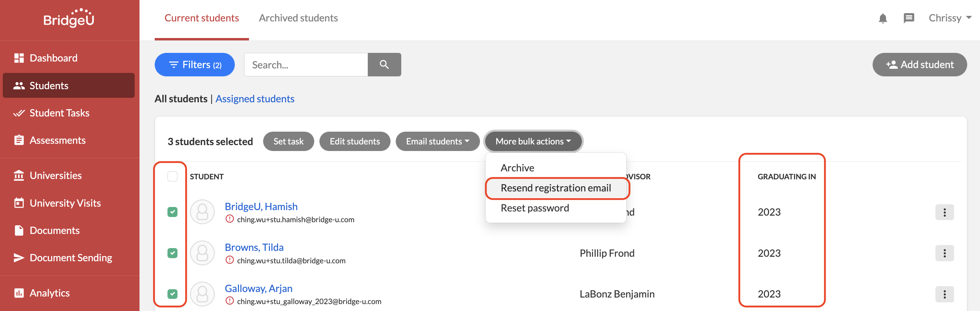Open the Chrissy user menu
Image resolution: width=980 pixels, height=311 pixels.
(950, 18)
